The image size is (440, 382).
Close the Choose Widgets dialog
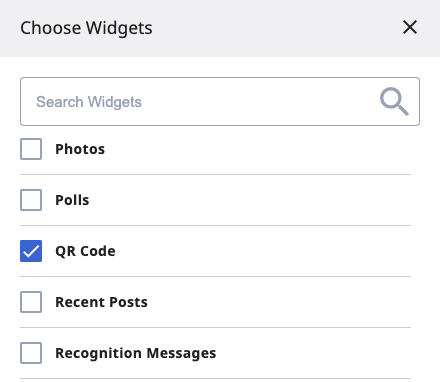(410, 27)
